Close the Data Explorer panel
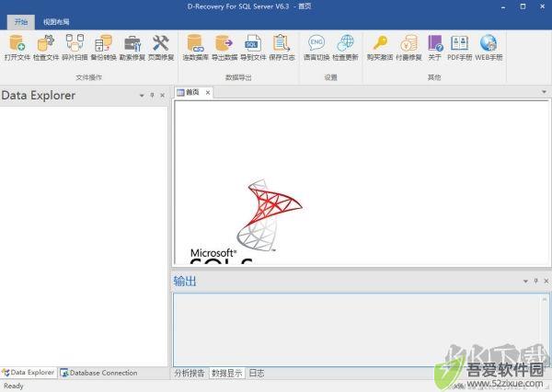Image resolution: width=552 pixels, height=392 pixels. click(x=162, y=95)
